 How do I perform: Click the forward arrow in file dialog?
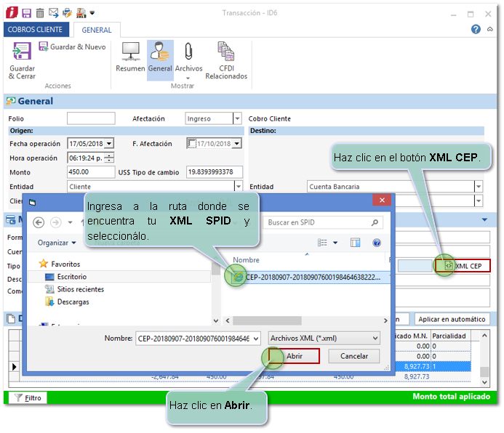[56, 222]
